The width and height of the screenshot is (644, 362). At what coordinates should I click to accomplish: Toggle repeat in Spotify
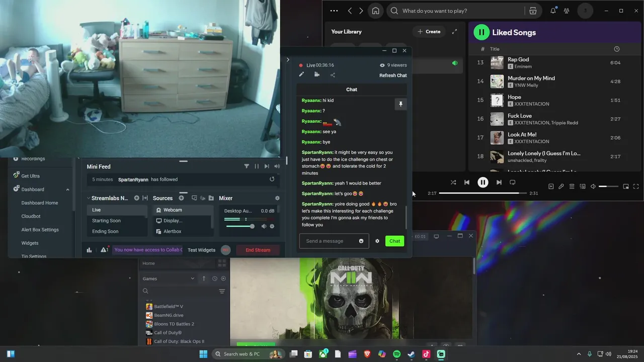tap(513, 183)
